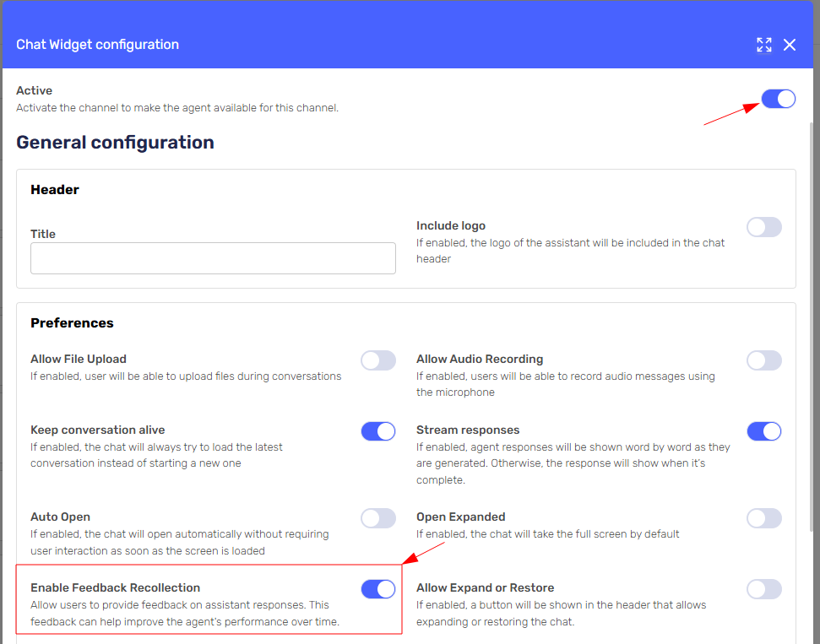This screenshot has height=644, width=820.
Task: Switch off Keep conversation alive
Action: [x=378, y=431]
